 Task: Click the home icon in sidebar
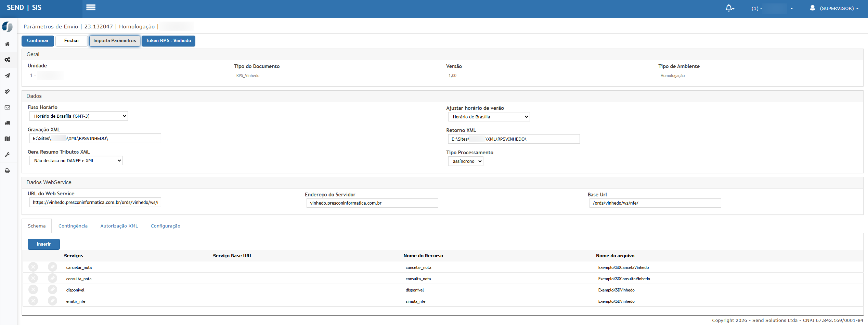7,44
